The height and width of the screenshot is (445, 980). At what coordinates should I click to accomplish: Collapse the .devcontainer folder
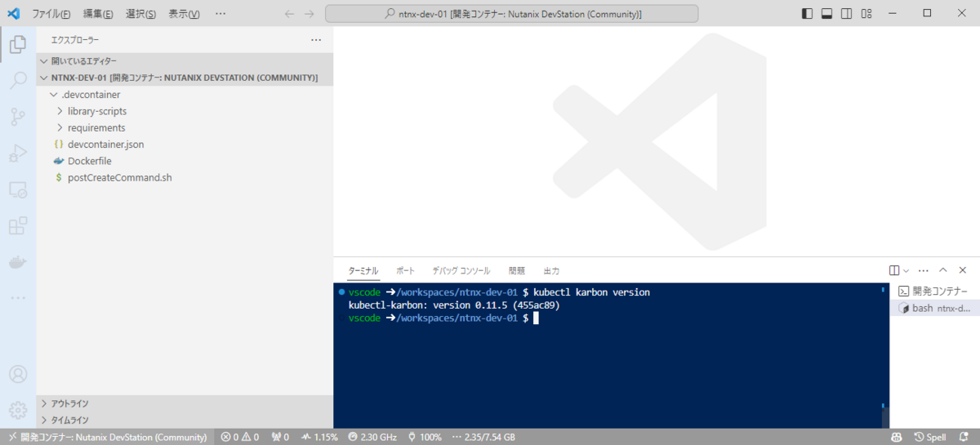point(185,95)
